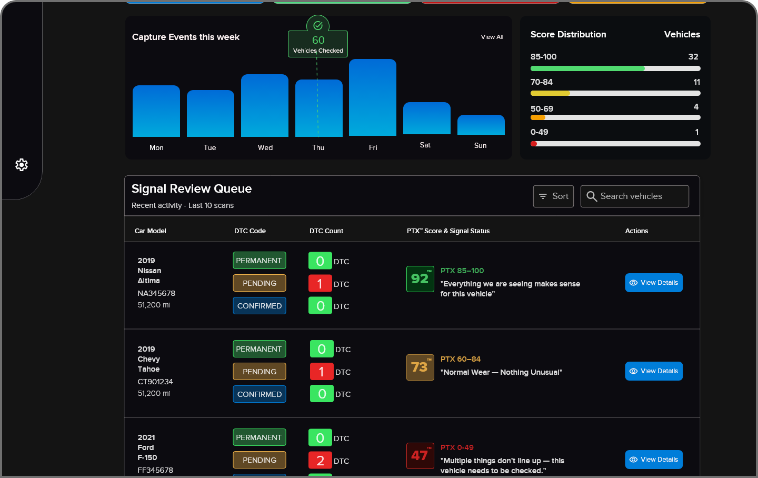758x478 pixels.
Task: Click the red pending DTC count for Nissan Altima
Action: (320, 283)
